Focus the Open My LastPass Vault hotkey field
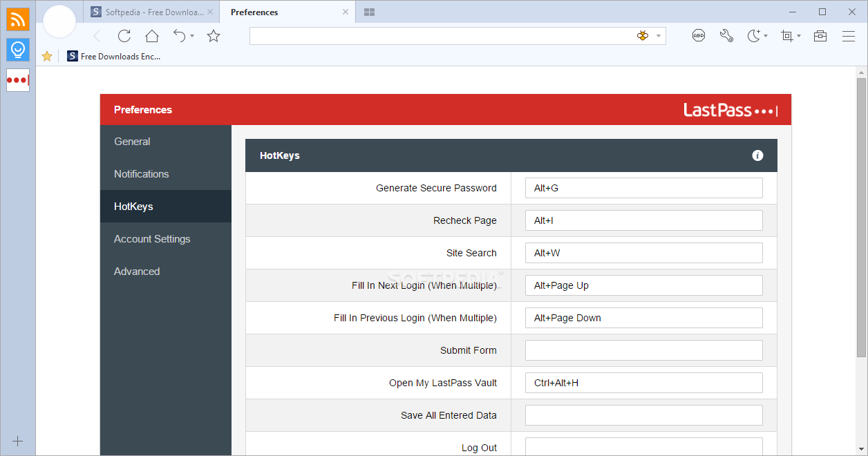Viewport: 868px width, 456px height. [x=643, y=383]
